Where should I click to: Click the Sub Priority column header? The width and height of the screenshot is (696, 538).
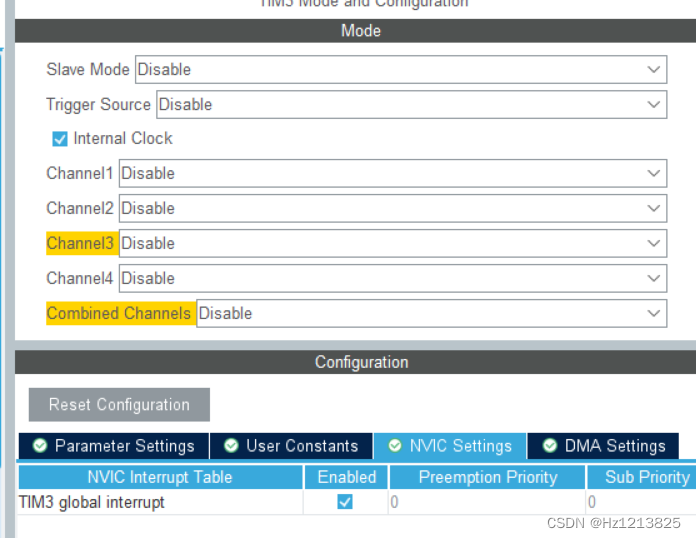(x=642, y=477)
